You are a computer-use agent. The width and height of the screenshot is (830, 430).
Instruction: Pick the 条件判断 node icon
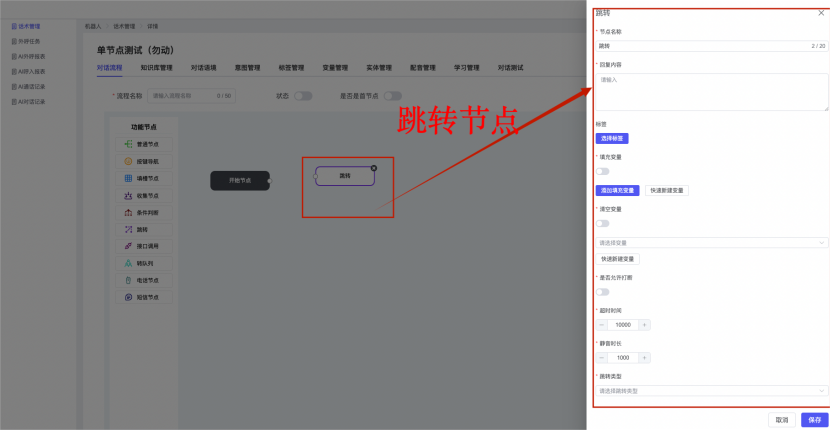point(128,212)
